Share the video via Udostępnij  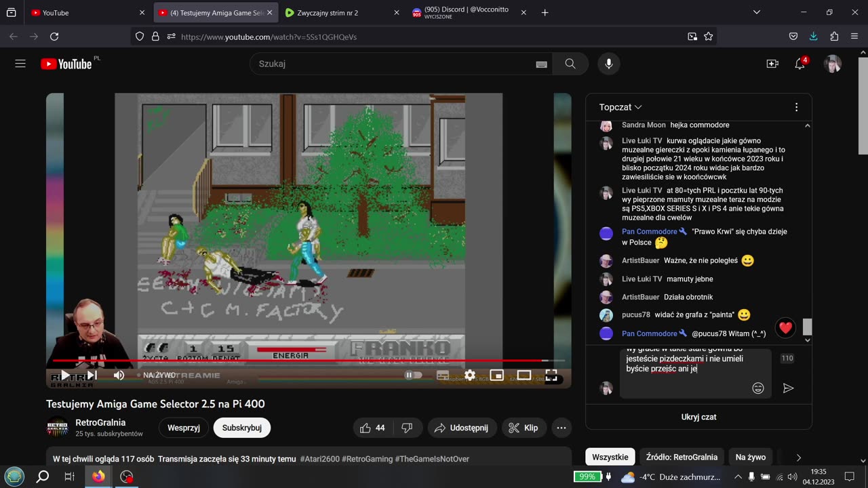[x=462, y=428]
